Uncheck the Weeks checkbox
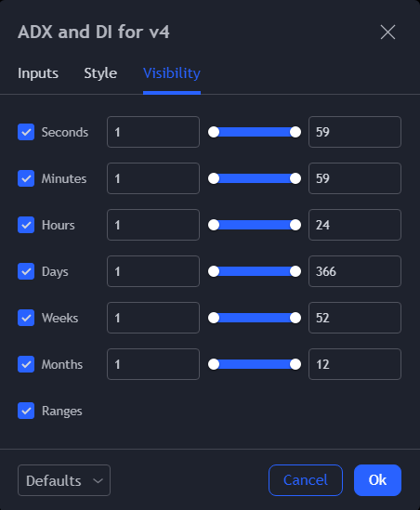Image resolution: width=420 pixels, height=510 pixels. [26, 318]
